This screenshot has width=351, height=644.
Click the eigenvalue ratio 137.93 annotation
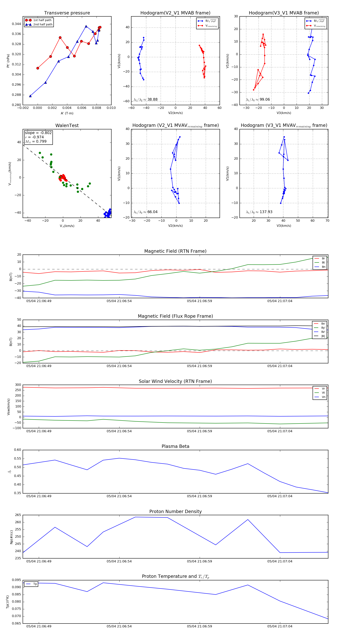click(x=259, y=212)
